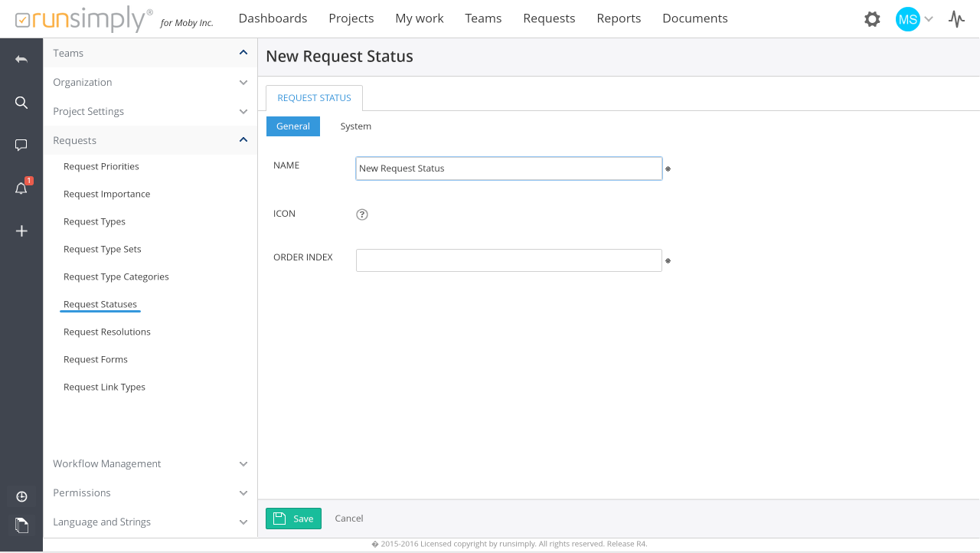Image resolution: width=980 pixels, height=553 pixels.
Task: Open search via magnifier icon
Action: 21,103
